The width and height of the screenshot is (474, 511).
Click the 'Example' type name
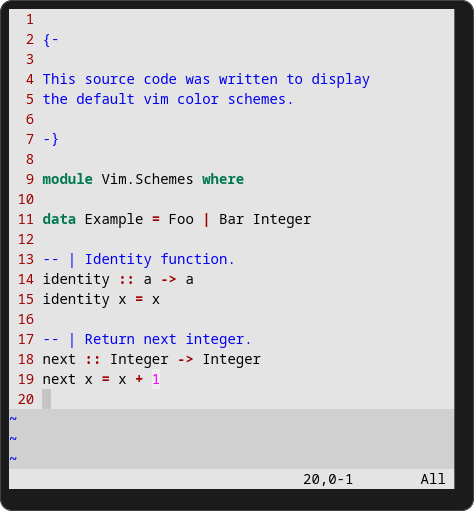114,219
